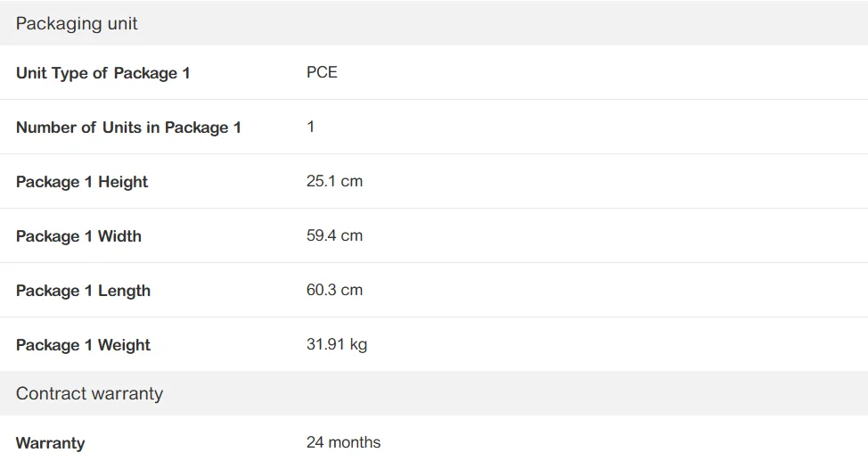
Task: Select the 31.91 kg weight value
Action: [336, 345]
